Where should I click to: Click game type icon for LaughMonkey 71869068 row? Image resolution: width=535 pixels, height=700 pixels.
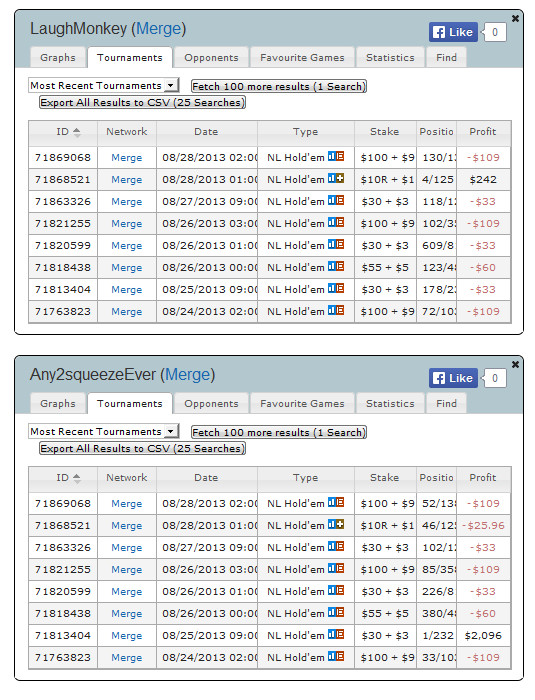point(336,156)
